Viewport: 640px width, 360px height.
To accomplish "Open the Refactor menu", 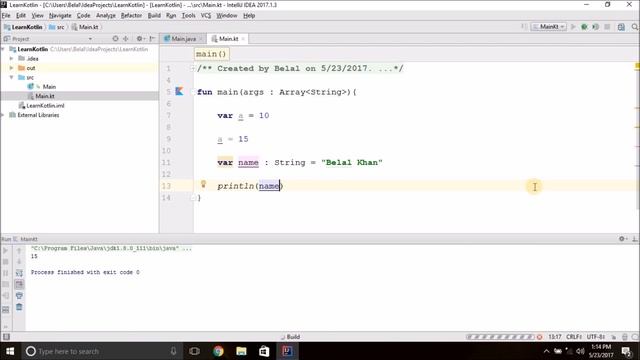I will point(131,16).
